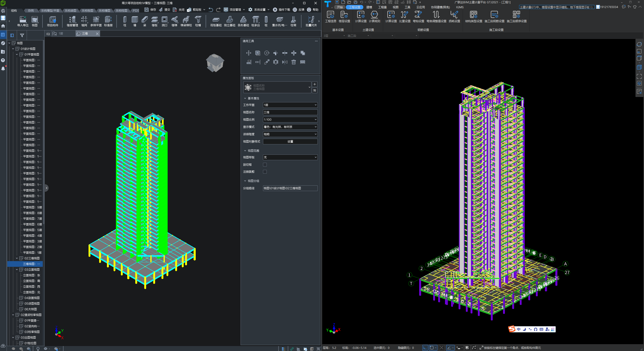Click the mirror tool in 通用工具 panel
Viewport: 644px width, 351px height.
tap(284, 62)
